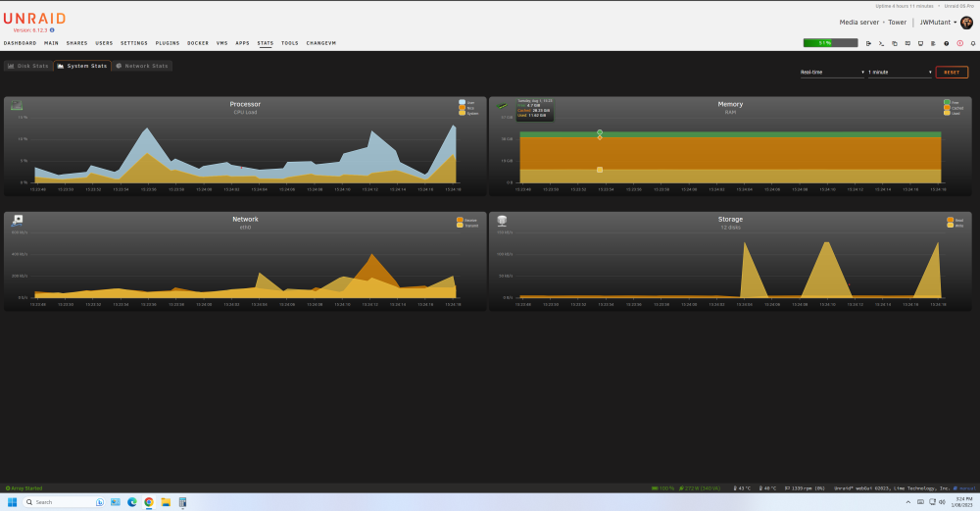Open the PLUGINS menu
980x511 pixels.
point(168,43)
